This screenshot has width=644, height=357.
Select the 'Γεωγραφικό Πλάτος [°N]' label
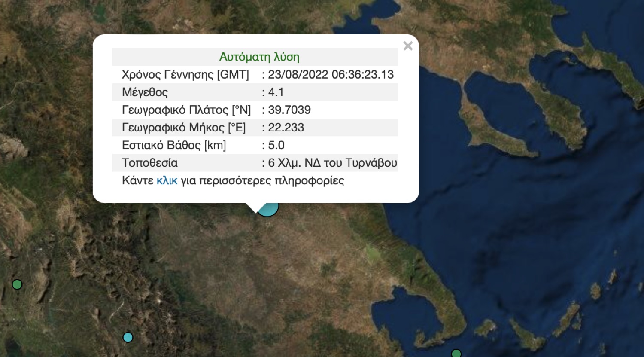(186, 110)
